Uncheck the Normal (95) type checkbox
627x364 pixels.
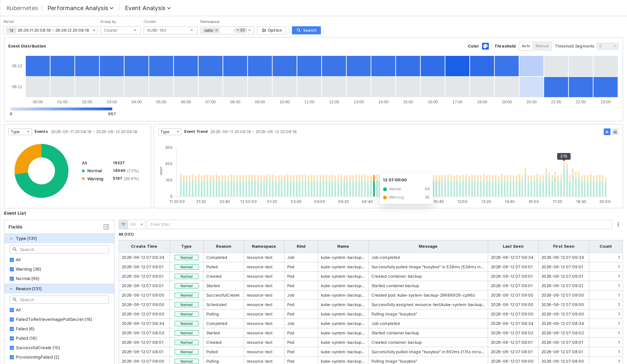coord(12,279)
